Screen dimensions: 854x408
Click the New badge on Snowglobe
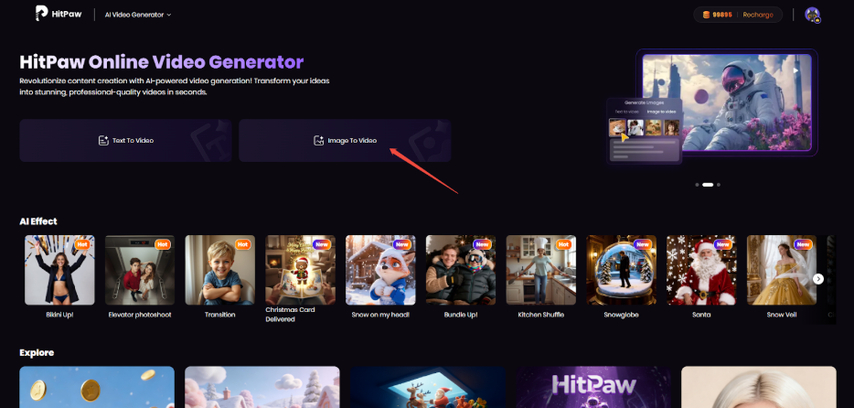click(643, 245)
